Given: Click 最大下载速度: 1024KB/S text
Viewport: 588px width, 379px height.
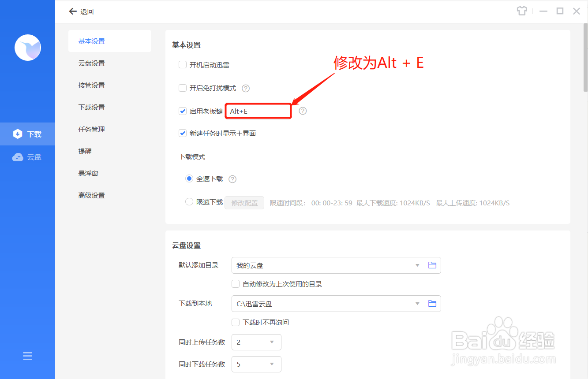Looking at the screenshot, I should click(393, 203).
